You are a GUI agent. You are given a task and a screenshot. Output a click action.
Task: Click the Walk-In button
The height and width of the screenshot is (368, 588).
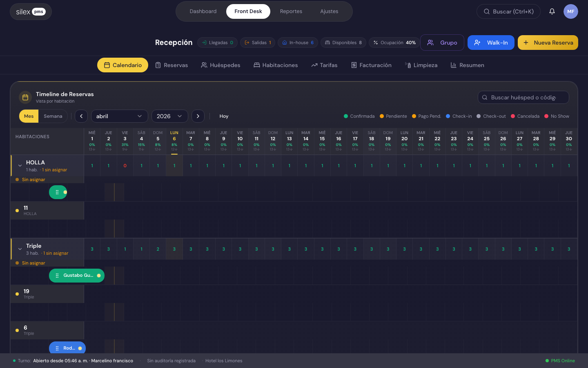coord(491,43)
